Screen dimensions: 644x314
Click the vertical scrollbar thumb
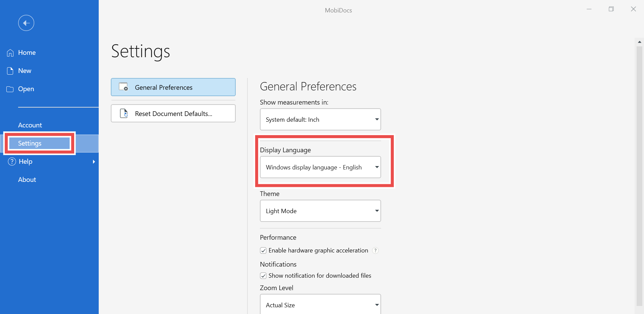[639, 175]
